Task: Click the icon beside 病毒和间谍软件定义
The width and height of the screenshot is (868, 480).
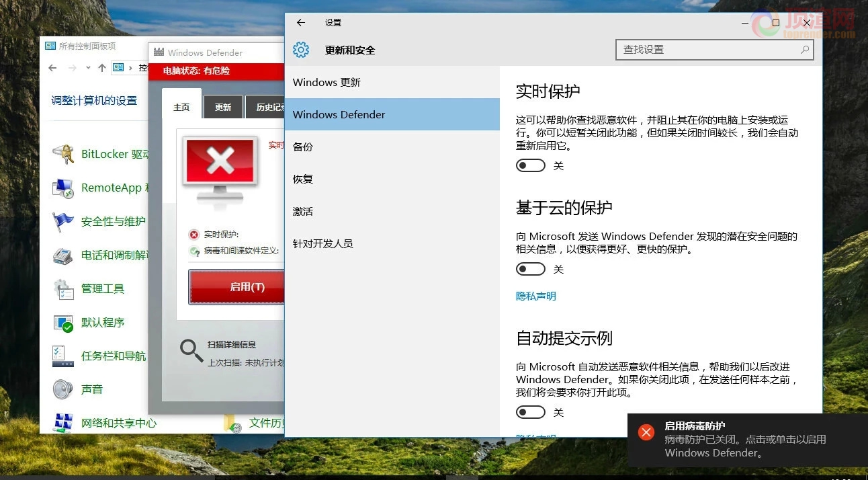Action: click(194, 251)
